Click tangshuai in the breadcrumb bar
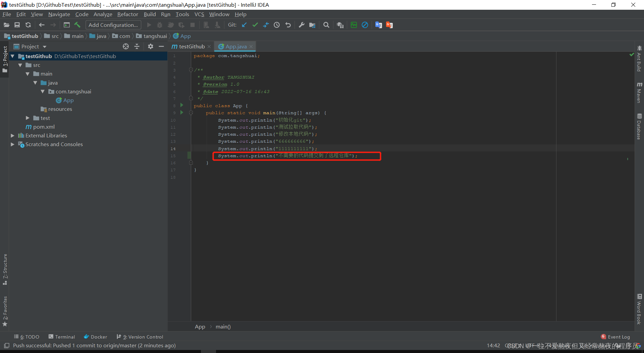644x353 pixels. click(x=152, y=36)
